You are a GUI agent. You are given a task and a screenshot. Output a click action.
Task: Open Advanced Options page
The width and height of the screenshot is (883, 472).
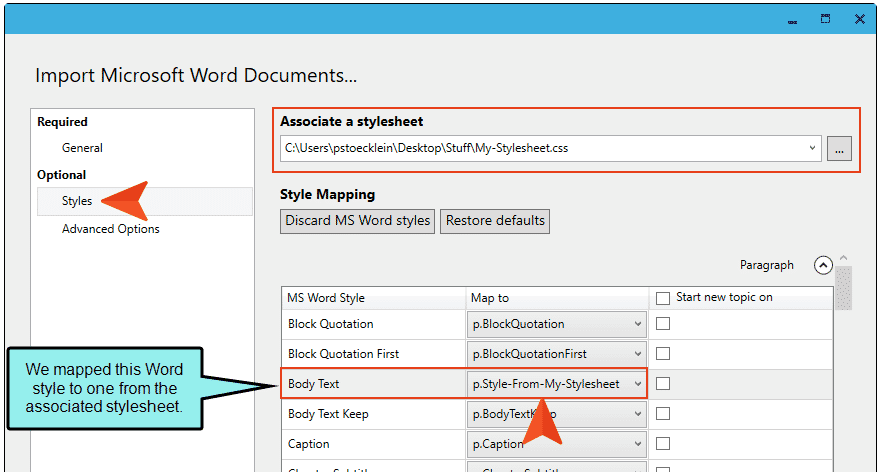tap(110, 229)
